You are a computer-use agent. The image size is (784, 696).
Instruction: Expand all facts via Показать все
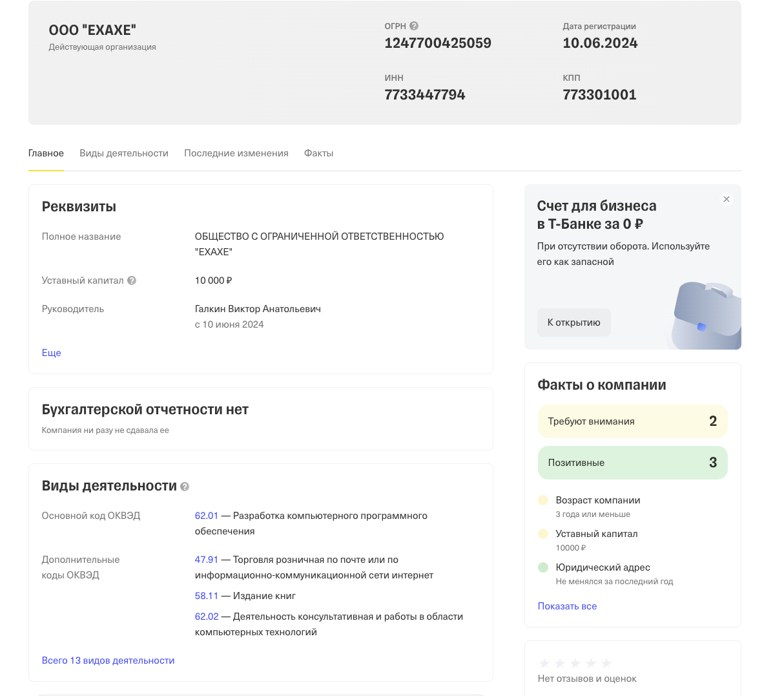point(567,606)
